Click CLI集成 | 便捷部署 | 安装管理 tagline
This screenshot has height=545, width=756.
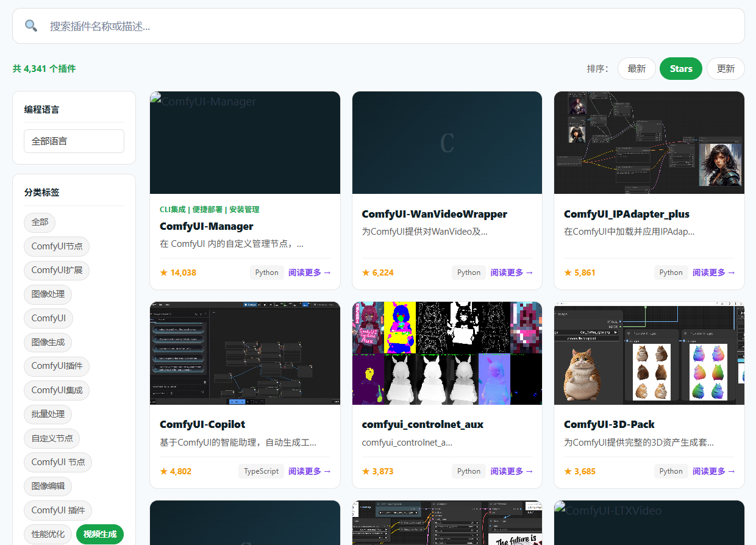click(210, 210)
